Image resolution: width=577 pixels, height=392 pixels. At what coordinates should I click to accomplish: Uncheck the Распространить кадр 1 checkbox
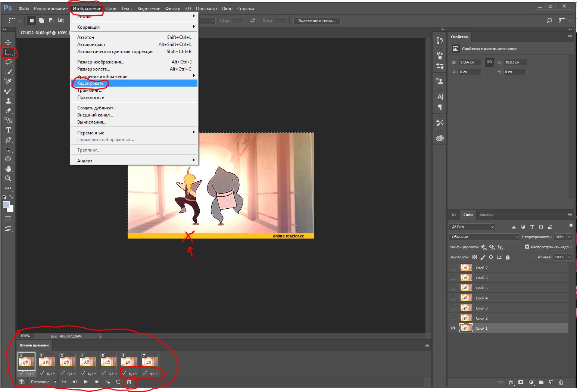pyautogui.click(x=527, y=247)
